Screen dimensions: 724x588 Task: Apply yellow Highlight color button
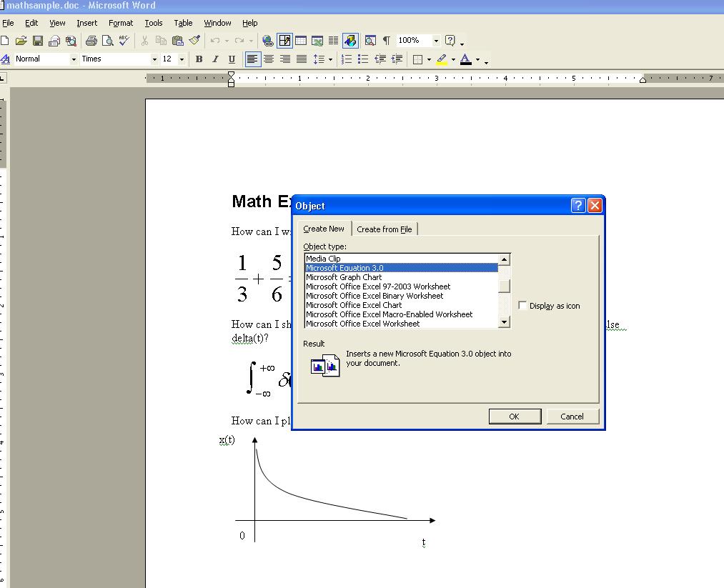click(x=442, y=59)
